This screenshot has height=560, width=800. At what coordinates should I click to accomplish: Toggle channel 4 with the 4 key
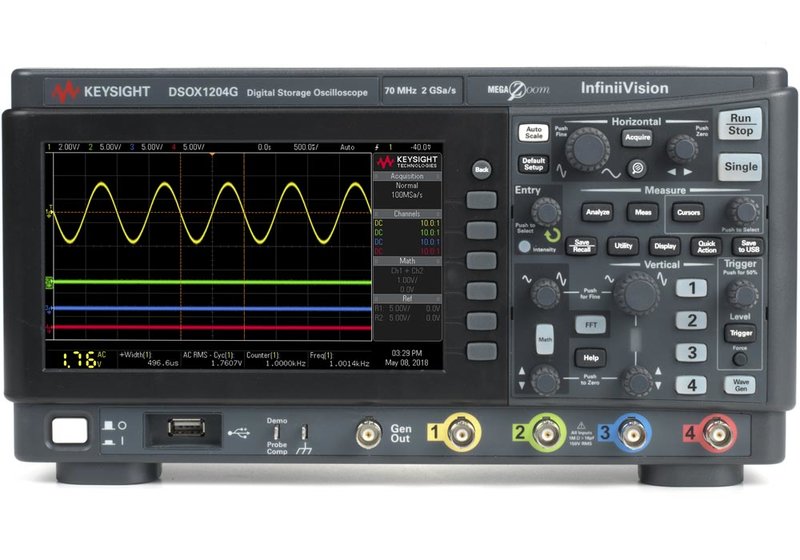(691, 385)
